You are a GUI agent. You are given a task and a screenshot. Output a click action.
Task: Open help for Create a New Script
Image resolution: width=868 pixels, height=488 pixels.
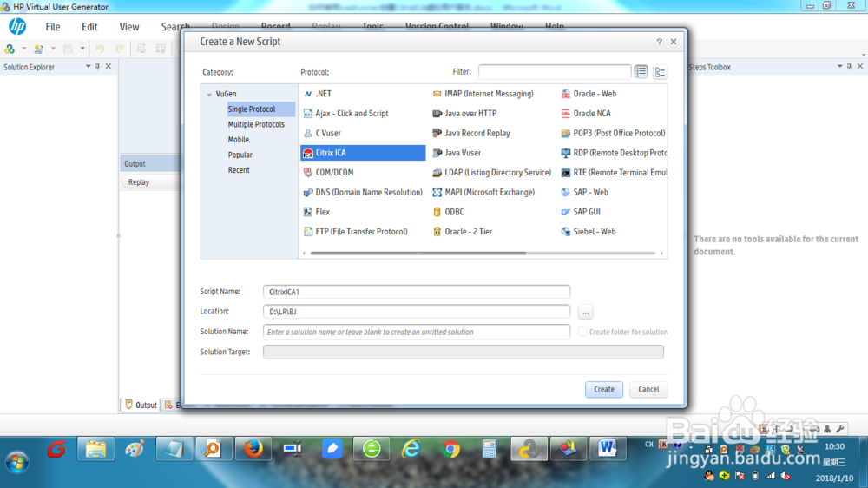(x=660, y=42)
